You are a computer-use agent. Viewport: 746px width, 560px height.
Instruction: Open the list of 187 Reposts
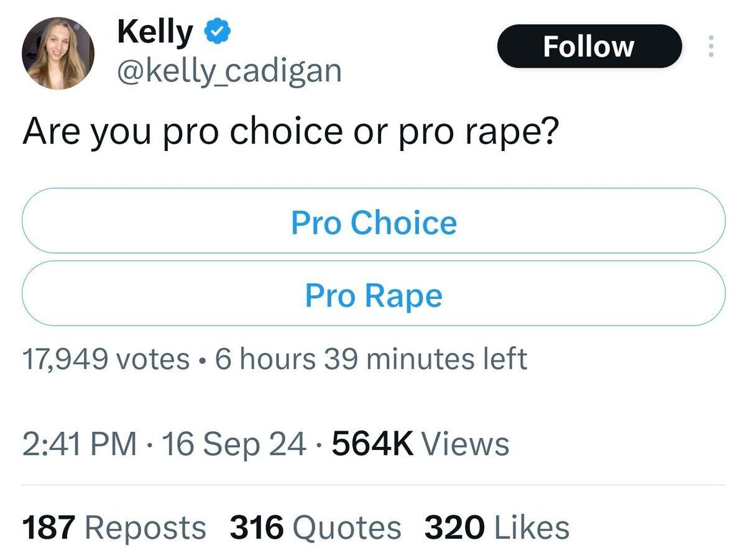coord(114,528)
